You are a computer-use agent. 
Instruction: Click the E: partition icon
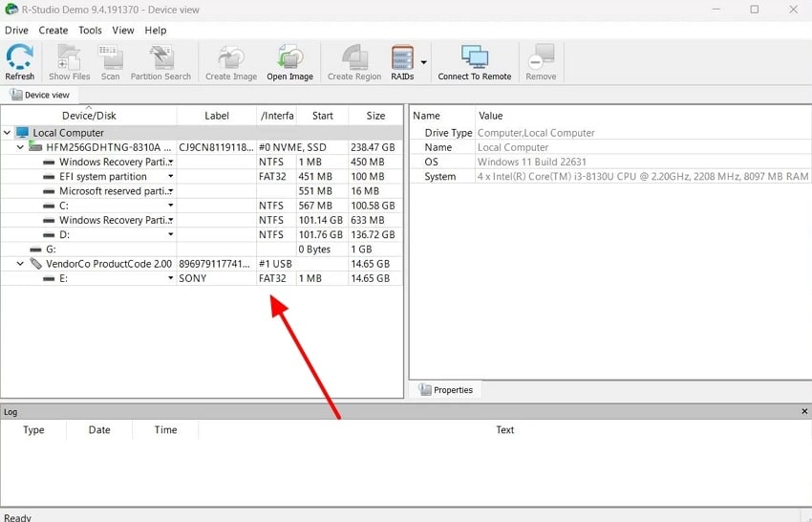point(49,278)
